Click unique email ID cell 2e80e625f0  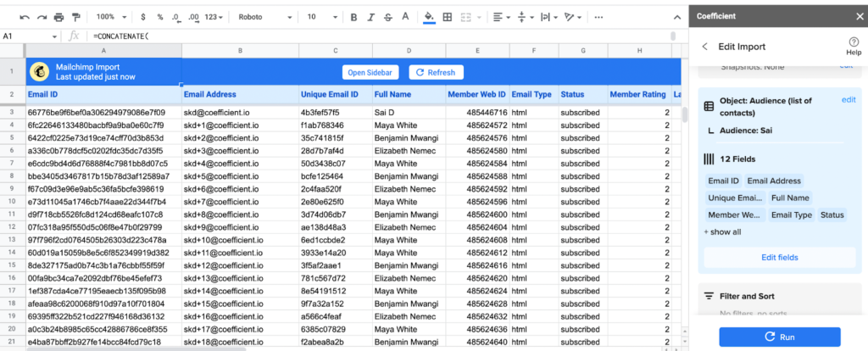336,202
